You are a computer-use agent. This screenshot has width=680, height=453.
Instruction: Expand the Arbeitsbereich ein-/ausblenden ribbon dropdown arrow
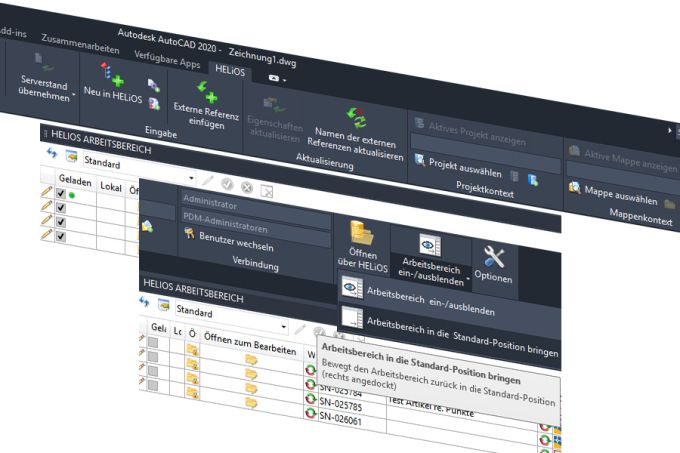(468, 278)
